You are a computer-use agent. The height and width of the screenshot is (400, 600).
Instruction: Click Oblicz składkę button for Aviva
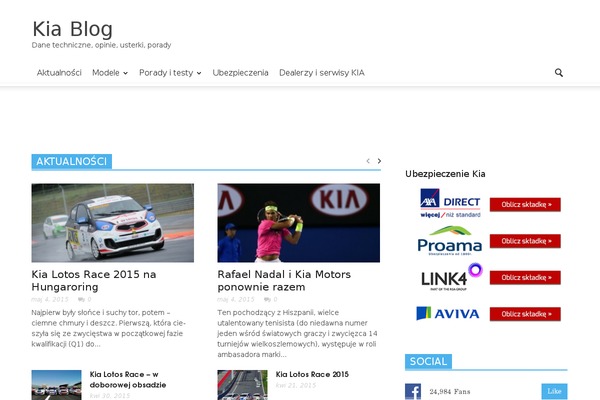(x=525, y=314)
